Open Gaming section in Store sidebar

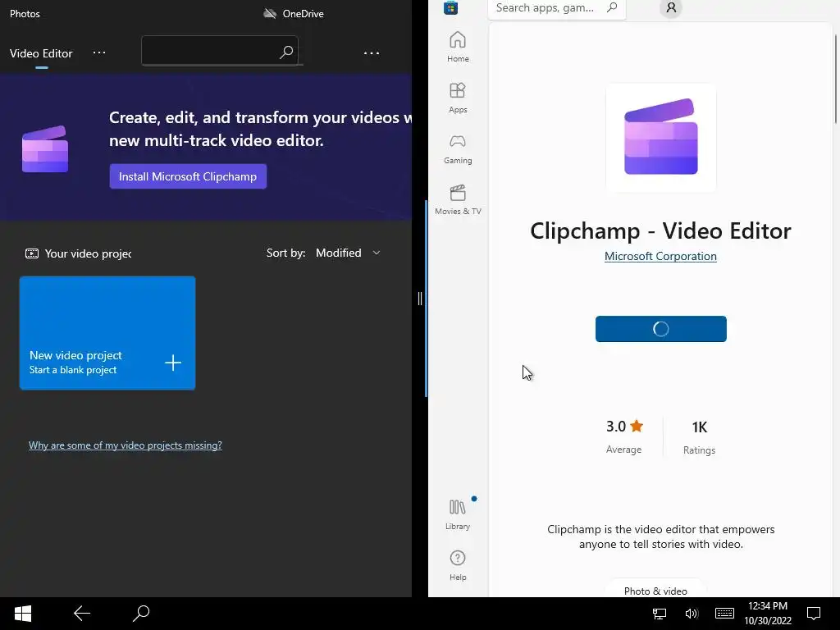458,149
